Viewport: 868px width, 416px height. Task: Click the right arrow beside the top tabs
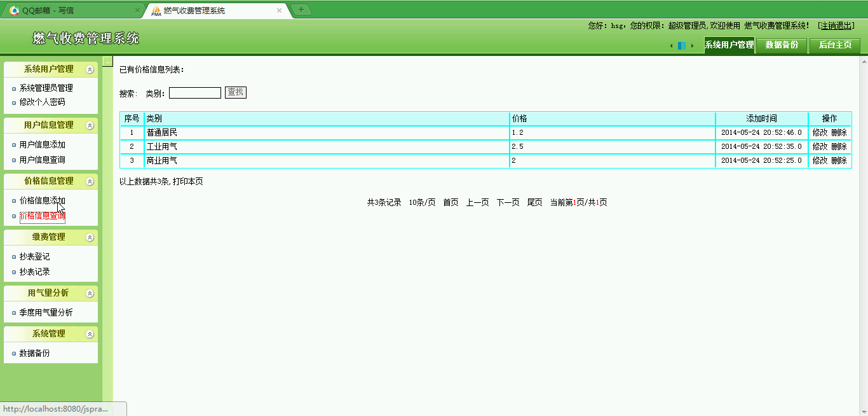click(692, 46)
